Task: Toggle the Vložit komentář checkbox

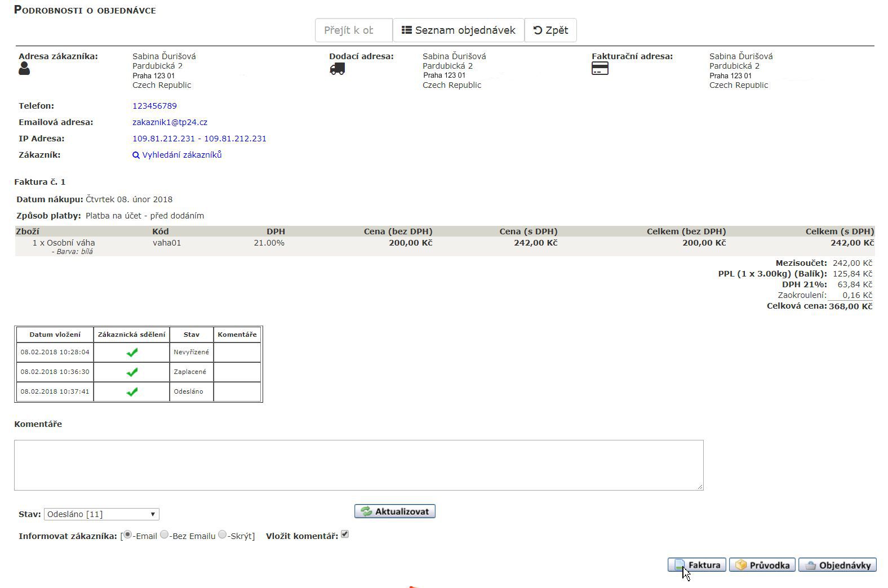Action: [x=345, y=534]
